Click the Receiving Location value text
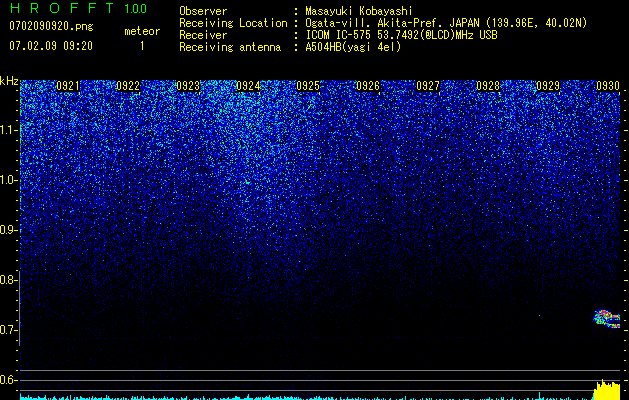The height and width of the screenshot is (400, 629). point(446,23)
